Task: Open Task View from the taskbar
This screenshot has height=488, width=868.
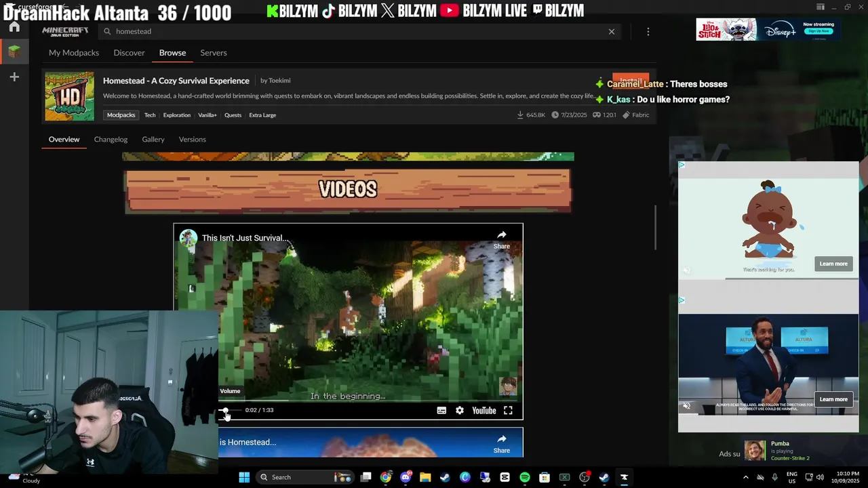Action: pos(366,477)
